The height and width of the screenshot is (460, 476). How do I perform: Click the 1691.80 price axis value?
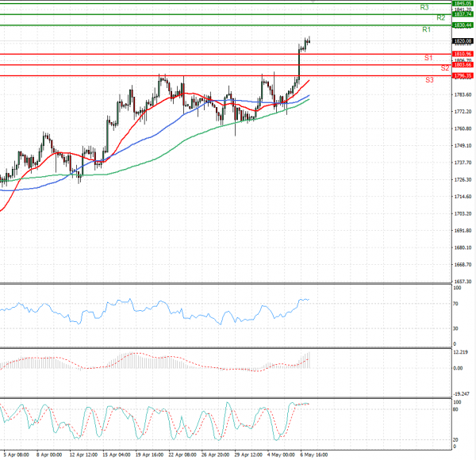point(463,231)
